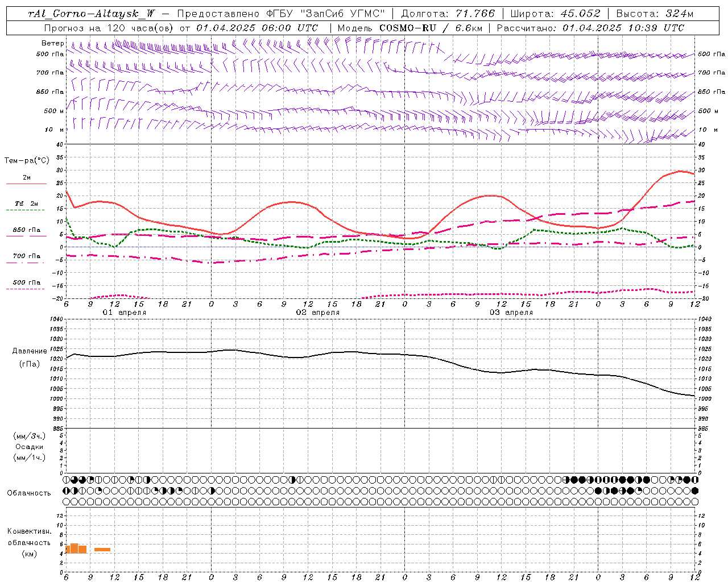Click the Давление pressure panel label

pos(30,351)
